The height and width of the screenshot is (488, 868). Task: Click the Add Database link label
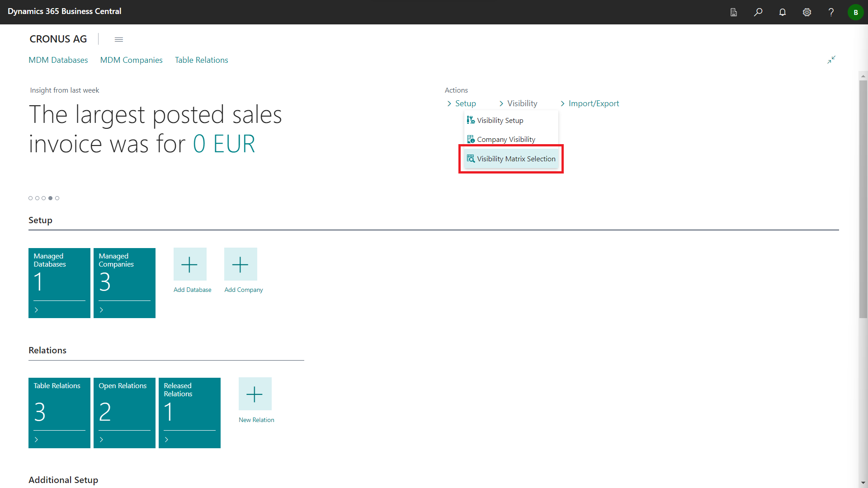pyautogui.click(x=193, y=290)
